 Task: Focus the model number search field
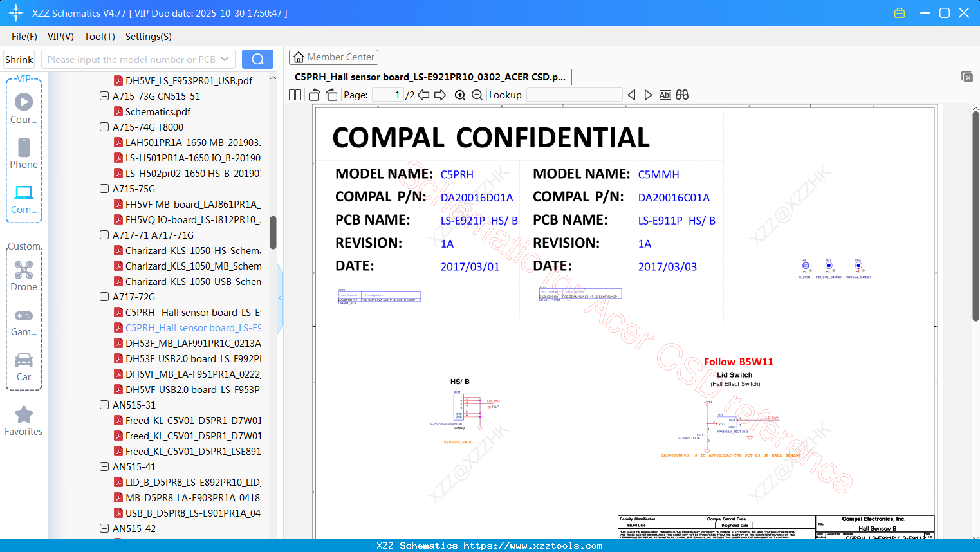131,59
